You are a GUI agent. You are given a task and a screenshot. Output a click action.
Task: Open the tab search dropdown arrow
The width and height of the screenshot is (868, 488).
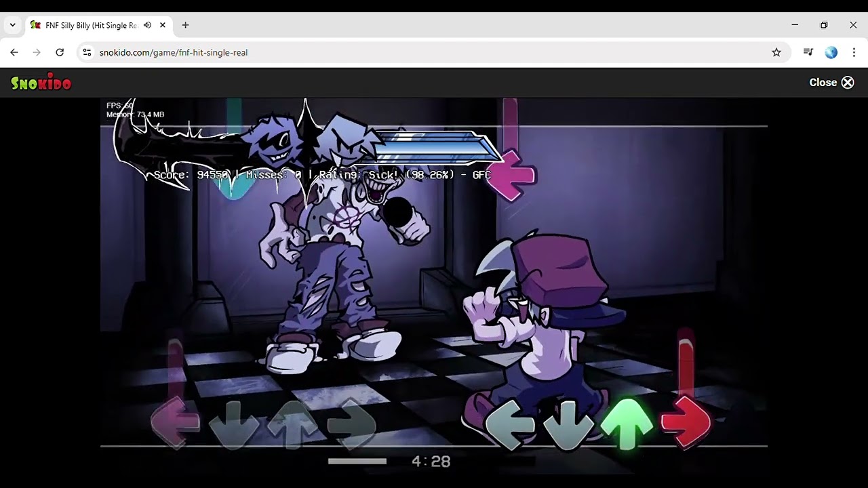[12, 25]
